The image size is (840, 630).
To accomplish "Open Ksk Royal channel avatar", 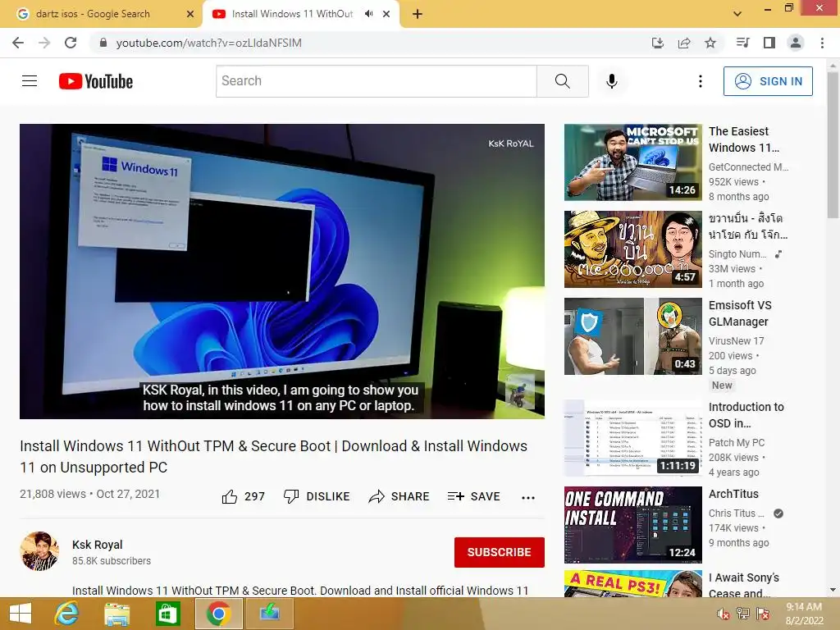I will tap(39, 551).
